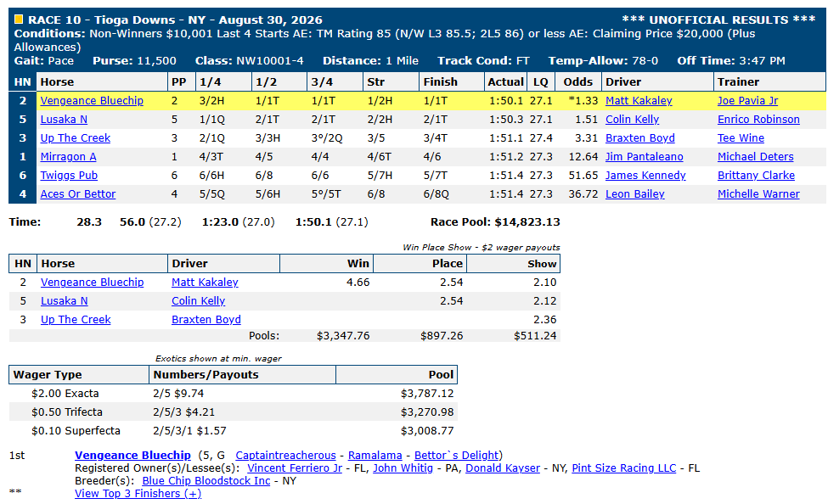
Task: Click the $0.50 Trifecta wager row
Action: tap(233, 412)
